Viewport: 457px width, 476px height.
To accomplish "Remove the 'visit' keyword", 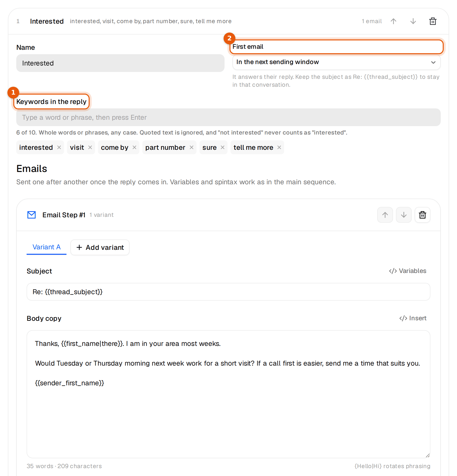I will point(90,147).
